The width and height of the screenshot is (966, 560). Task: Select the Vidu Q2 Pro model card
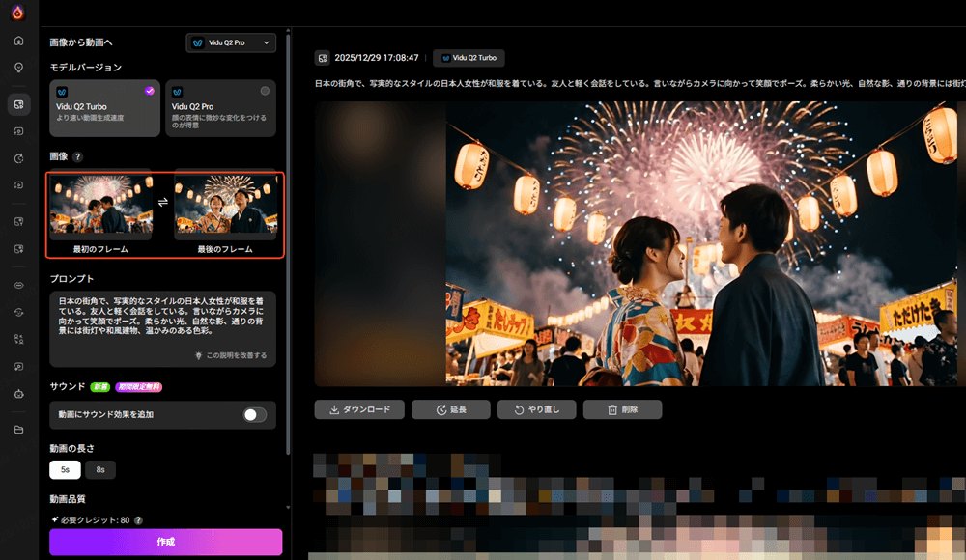click(220, 108)
